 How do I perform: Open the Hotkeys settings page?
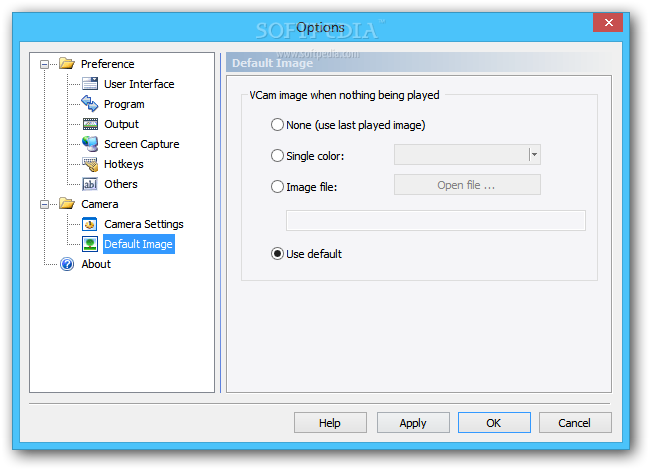tap(124, 164)
